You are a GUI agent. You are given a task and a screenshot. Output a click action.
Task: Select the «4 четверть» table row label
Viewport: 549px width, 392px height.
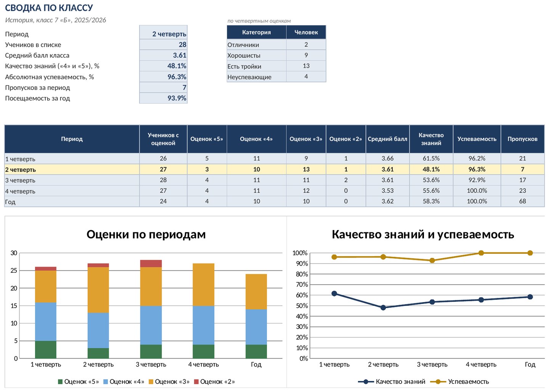20,191
